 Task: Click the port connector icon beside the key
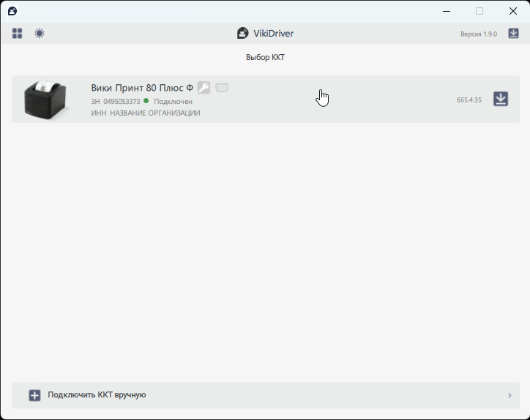222,88
